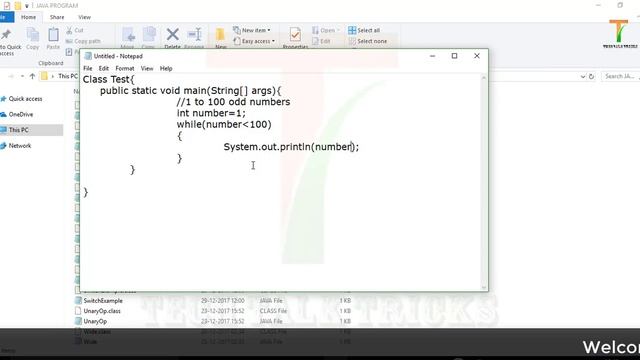Expand the address bar history dropdown

point(583,76)
